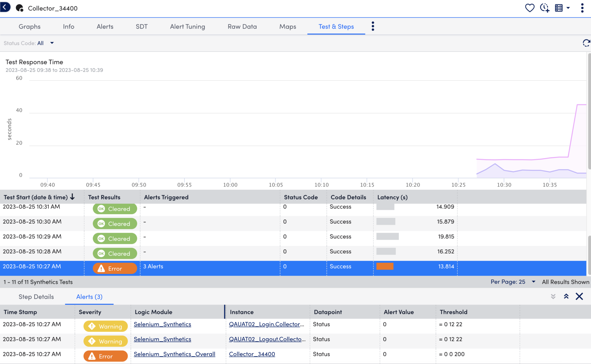591x364 pixels.
Task: Open the Alert Tuning tab
Action: point(188,27)
